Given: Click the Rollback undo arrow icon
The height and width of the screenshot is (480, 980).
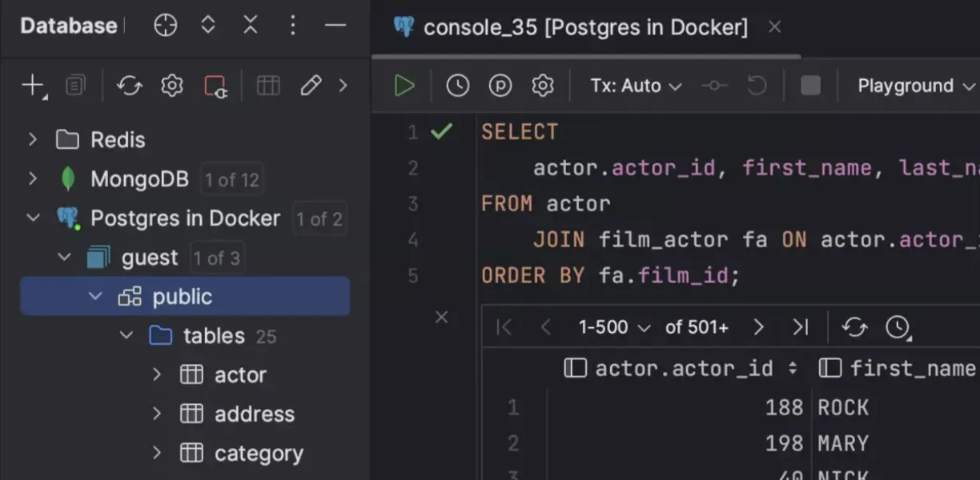Looking at the screenshot, I should [757, 86].
